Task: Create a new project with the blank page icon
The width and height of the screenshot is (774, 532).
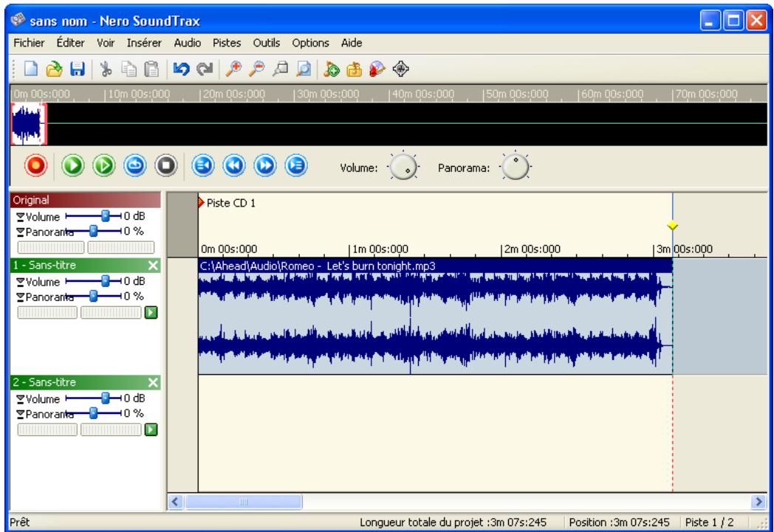Action: [x=30, y=69]
